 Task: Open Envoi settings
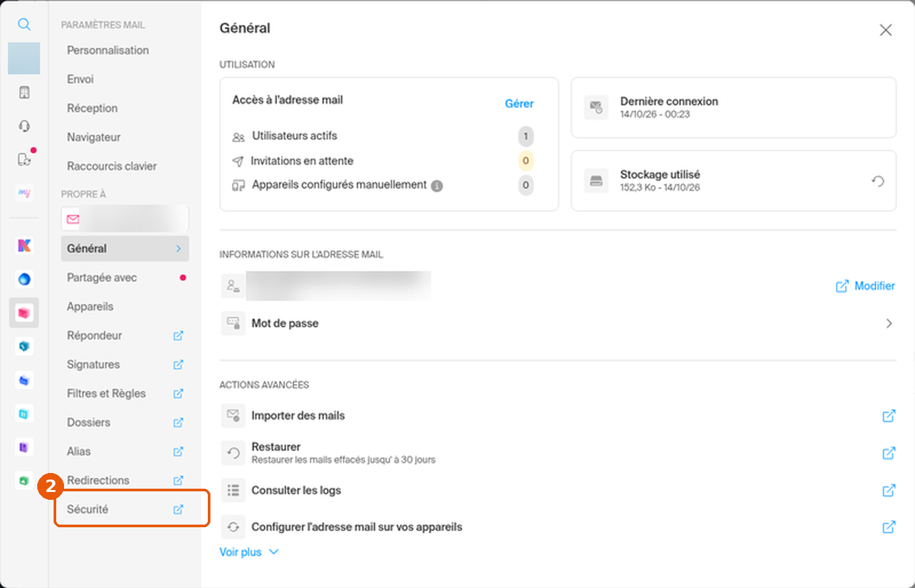click(80, 79)
